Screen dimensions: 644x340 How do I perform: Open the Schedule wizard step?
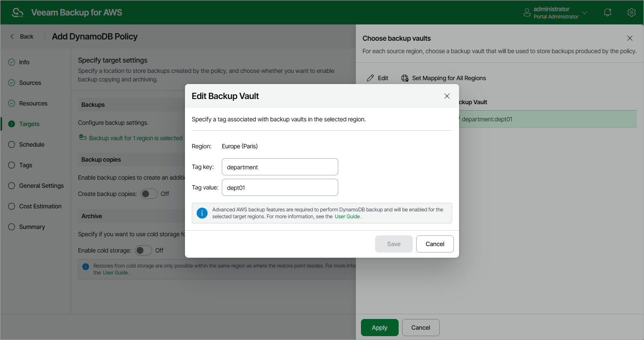[32, 144]
